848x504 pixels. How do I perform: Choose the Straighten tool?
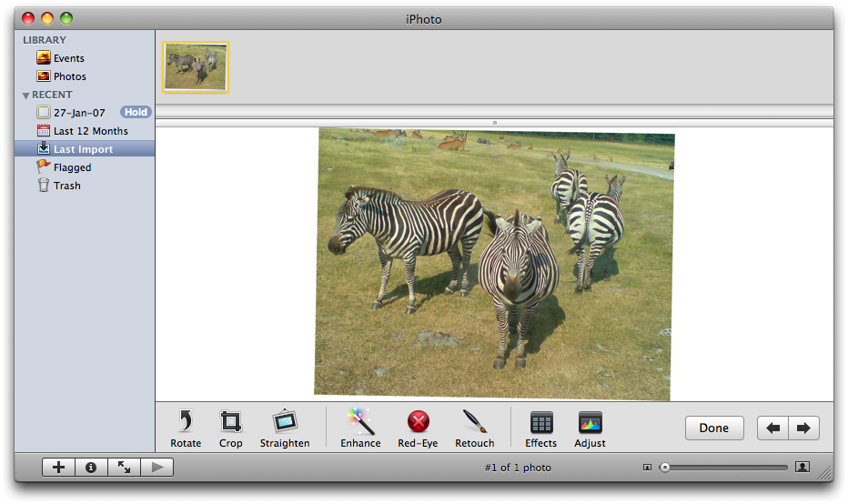pos(285,421)
